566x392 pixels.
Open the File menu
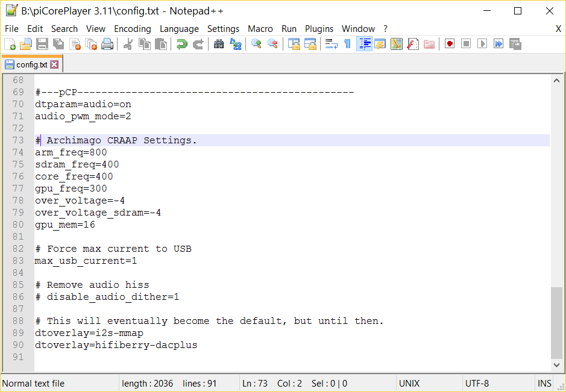[x=12, y=29]
